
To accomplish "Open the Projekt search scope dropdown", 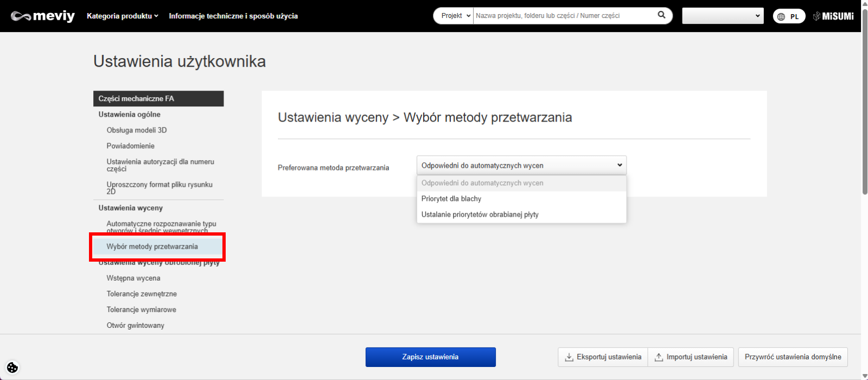I will (454, 16).
